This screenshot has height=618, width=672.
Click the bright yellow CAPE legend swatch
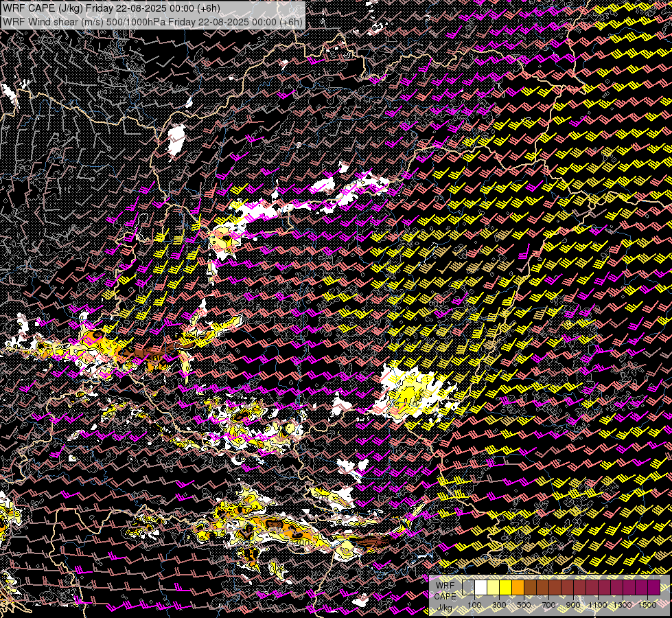506,587
